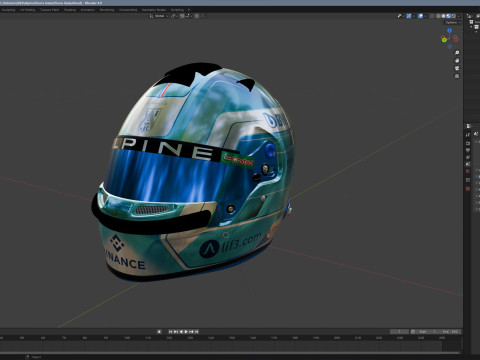Open the Global transform orientation dropdown
Image resolution: width=480 pixels, height=360 pixels.
click(x=159, y=16)
